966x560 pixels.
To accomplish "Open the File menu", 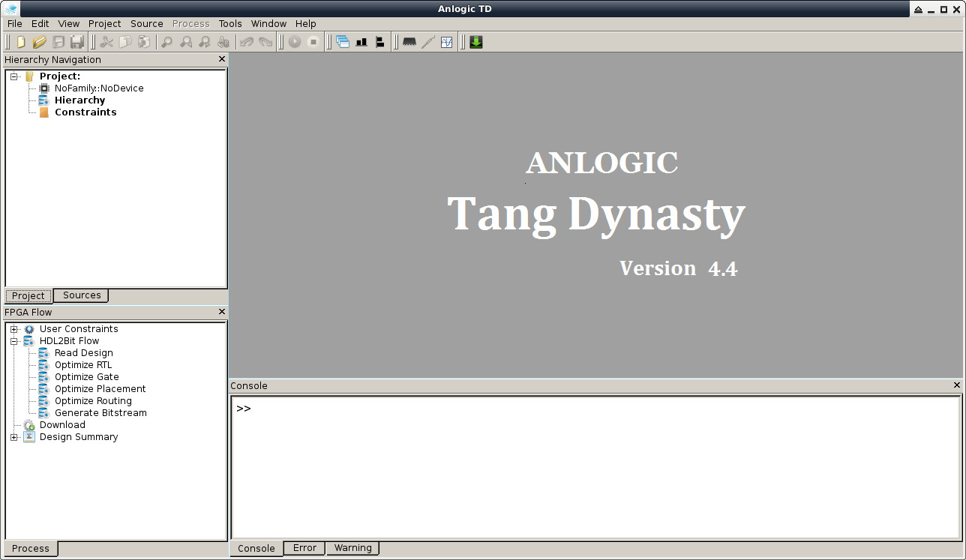I will point(15,23).
